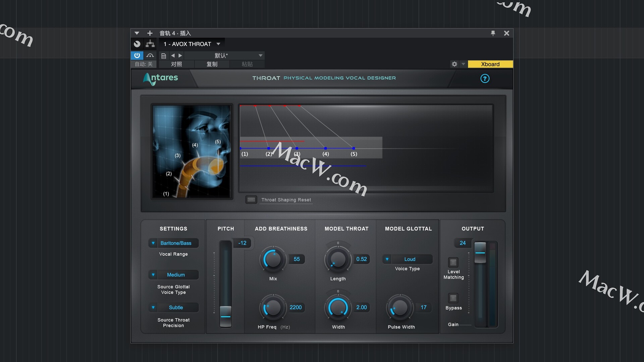Click the HP Freq knob

pos(273,307)
